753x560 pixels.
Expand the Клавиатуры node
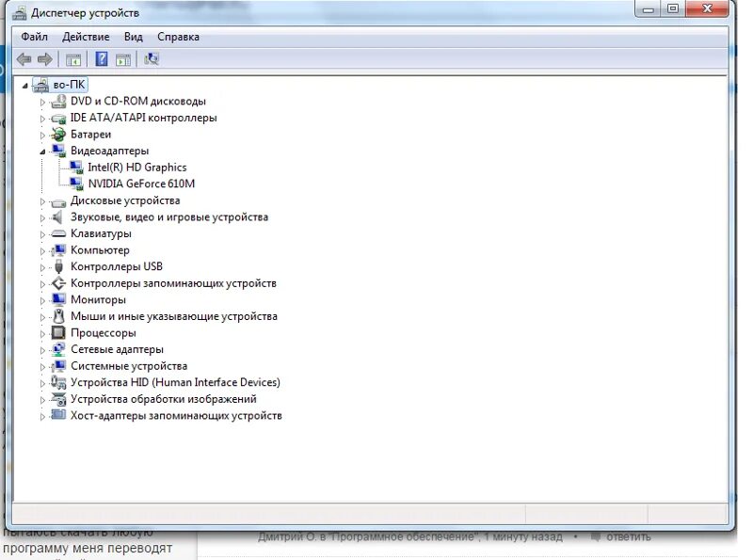pos(42,234)
